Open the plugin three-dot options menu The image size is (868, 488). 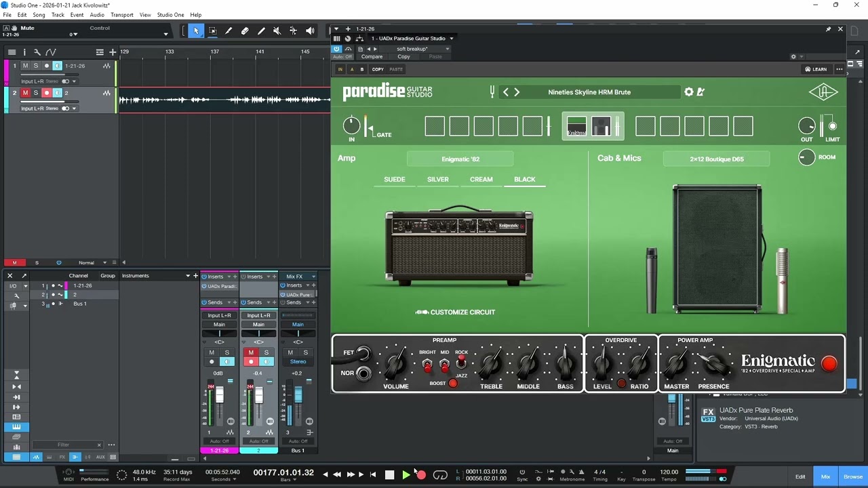point(840,69)
